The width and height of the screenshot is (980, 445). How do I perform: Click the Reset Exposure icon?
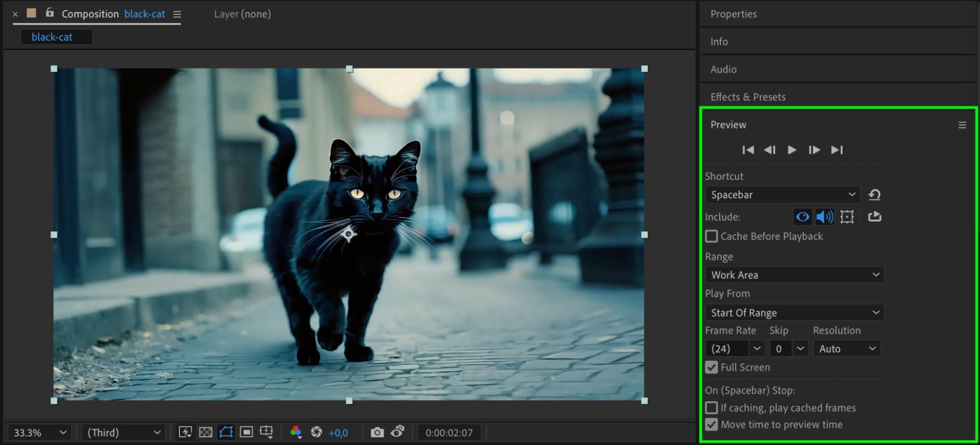pos(317,432)
